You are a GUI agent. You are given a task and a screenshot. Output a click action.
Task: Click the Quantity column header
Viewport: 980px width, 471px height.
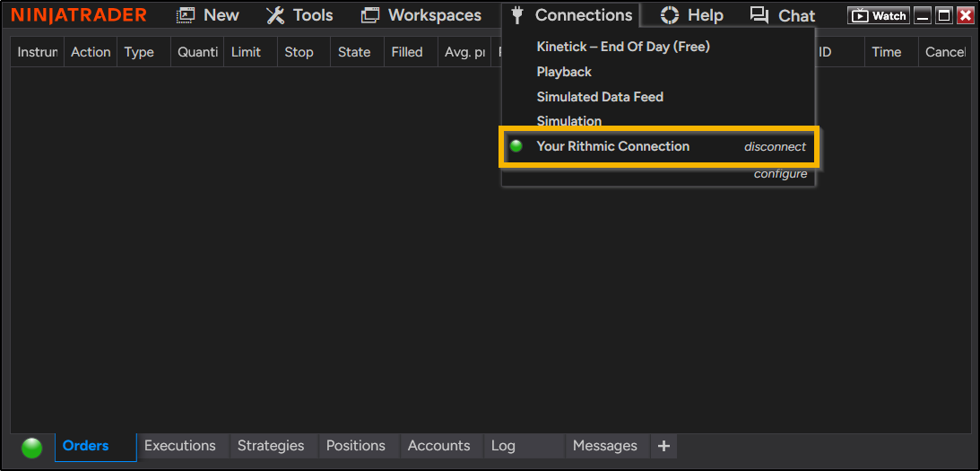coord(197,52)
